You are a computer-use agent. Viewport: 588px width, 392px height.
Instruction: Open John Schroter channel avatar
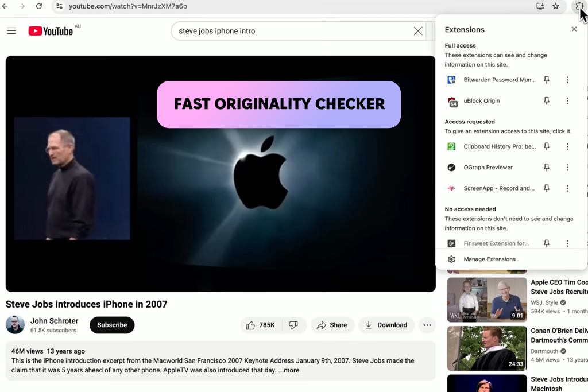point(15,324)
